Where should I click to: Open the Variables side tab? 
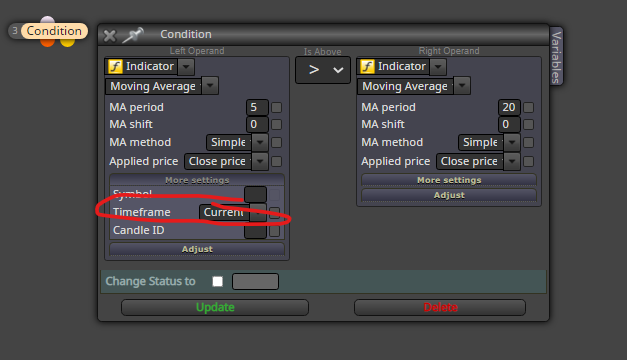tap(556, 56)
